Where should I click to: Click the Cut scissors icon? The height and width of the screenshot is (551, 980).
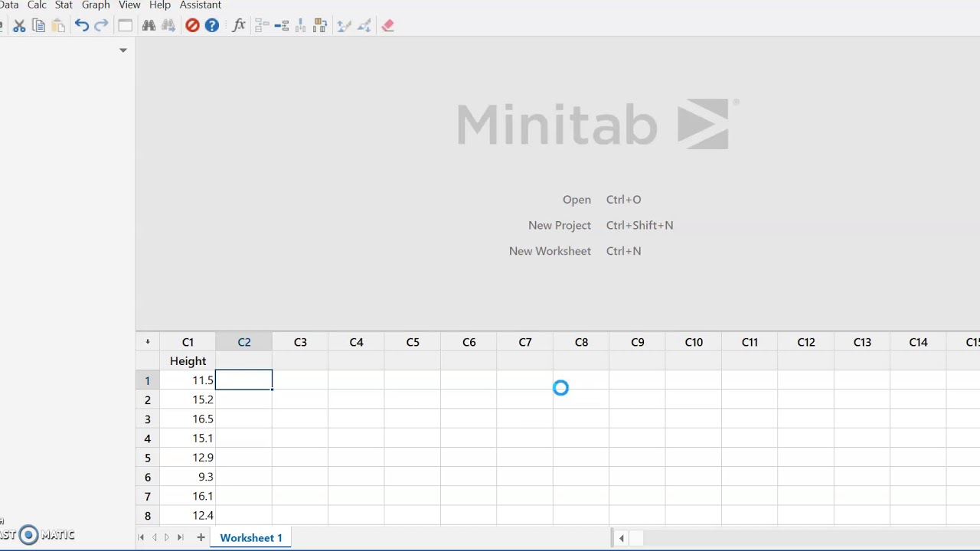click(19, 25)
